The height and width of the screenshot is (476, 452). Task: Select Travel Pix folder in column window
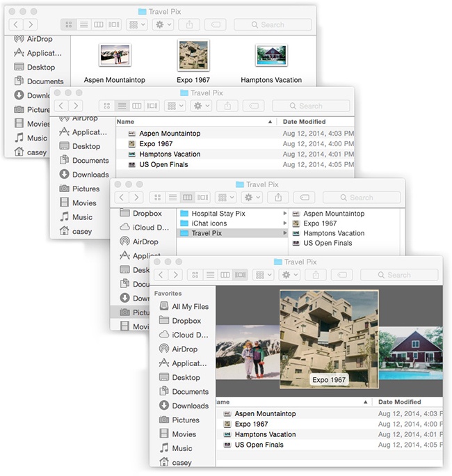tap(232, 233)
